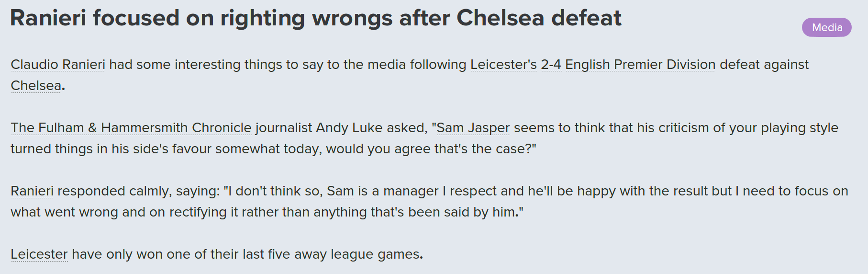Viewport: 868px width, 274px height.
Task: Open The Fulham & Hammersmith Chronicle link
Action: (131, 128)
